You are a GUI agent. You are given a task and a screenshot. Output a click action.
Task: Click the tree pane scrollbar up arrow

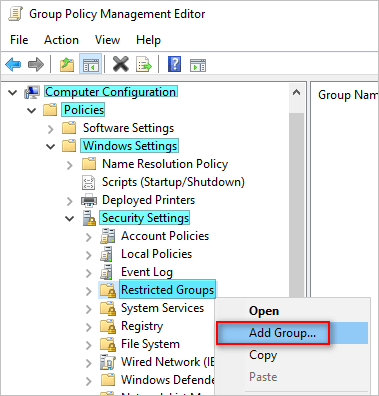click(296, 92)
